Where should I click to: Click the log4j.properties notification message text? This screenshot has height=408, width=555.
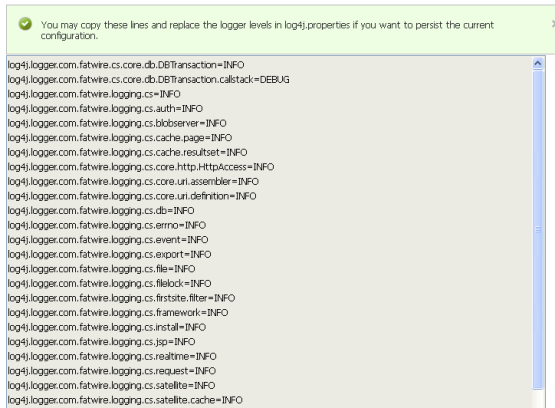(x=267, y=30)
